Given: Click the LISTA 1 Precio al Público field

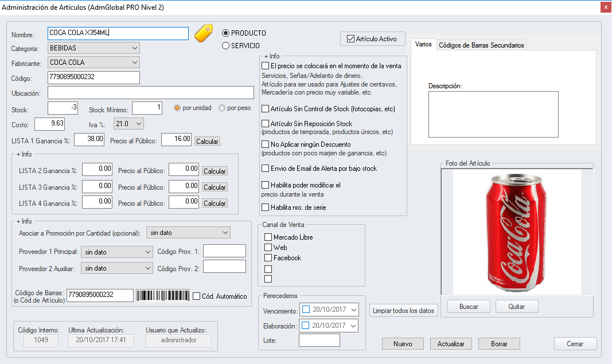Looking at the screenshot, I should [x=177, y=140].
